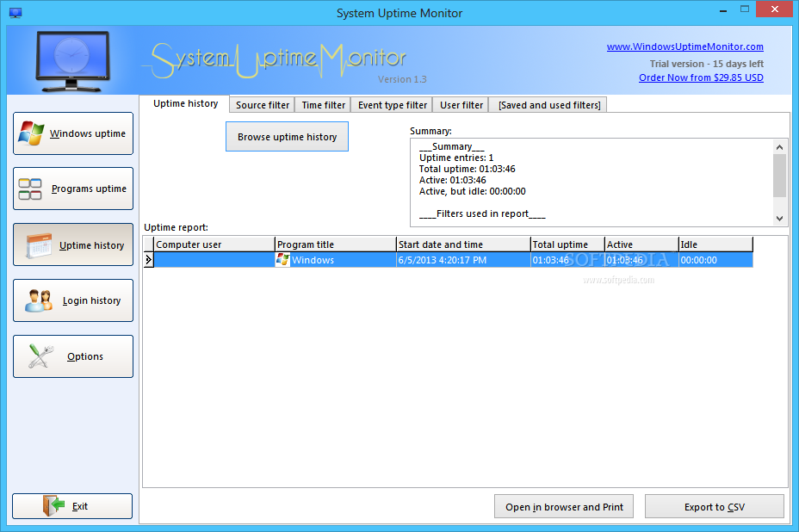Switch to the Time filter tab
This screenshot has width=799, height=532.
[323, 105]
